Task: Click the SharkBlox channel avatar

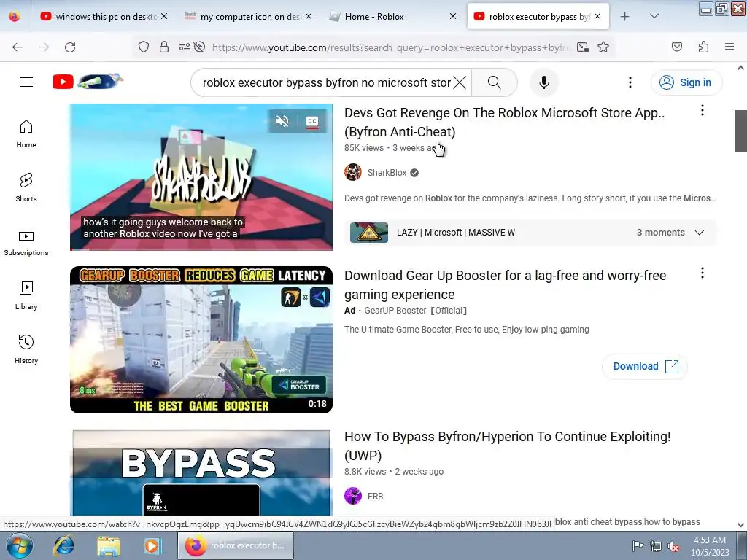Action: 353,172
